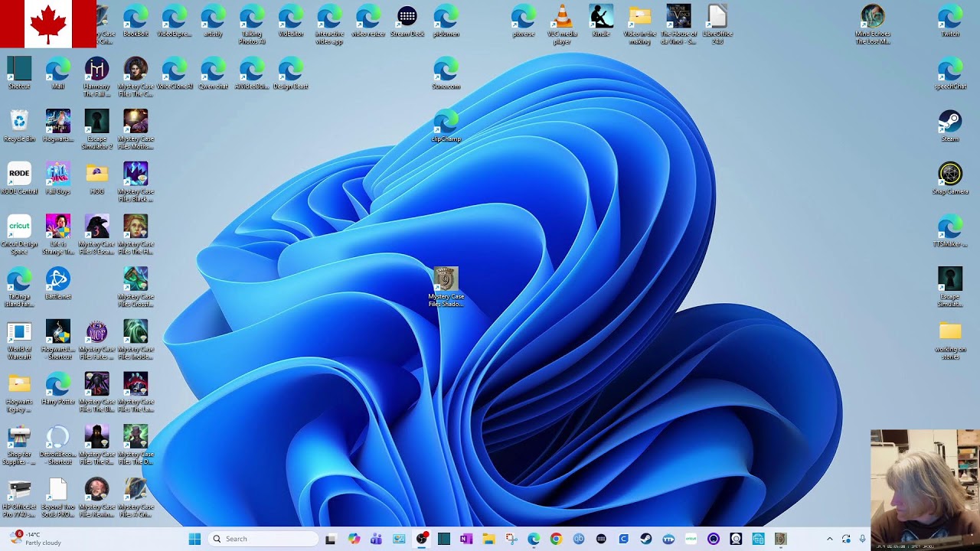Image resolution: width=980 pixels, height=551 pixels.
Task: Open the 'Video in the making' folder
Action: [x=640, y=25]
